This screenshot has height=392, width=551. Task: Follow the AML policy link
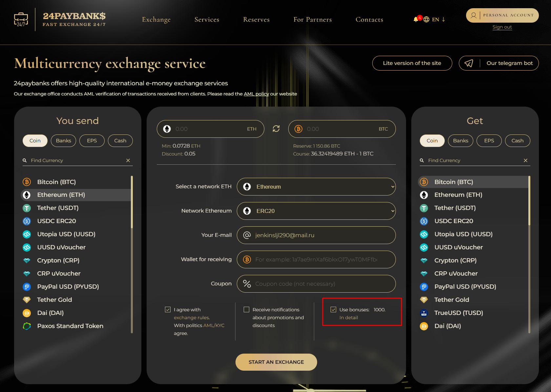[x=256, y=94]
